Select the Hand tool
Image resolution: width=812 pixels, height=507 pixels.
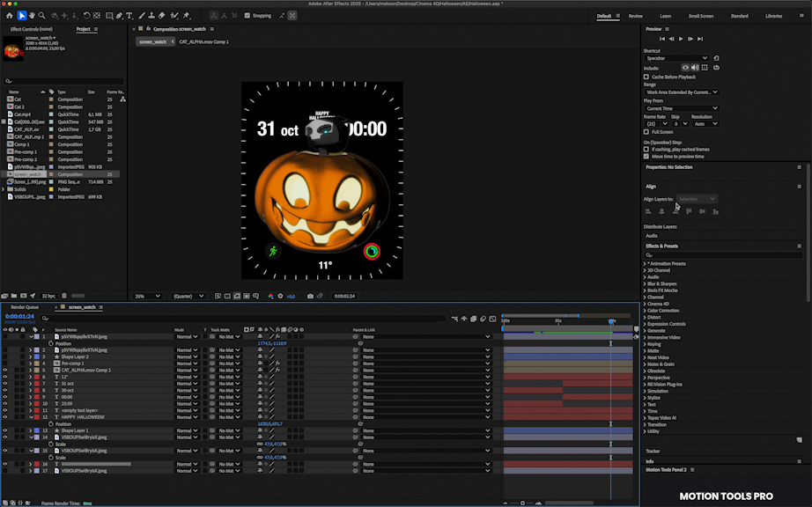[x=31, y=15]
